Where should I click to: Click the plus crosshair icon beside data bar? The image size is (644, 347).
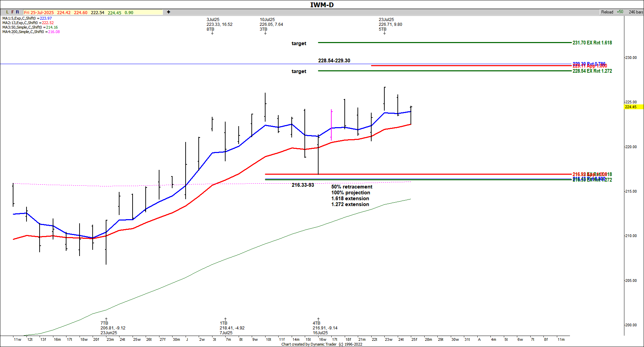pos(168,12)
